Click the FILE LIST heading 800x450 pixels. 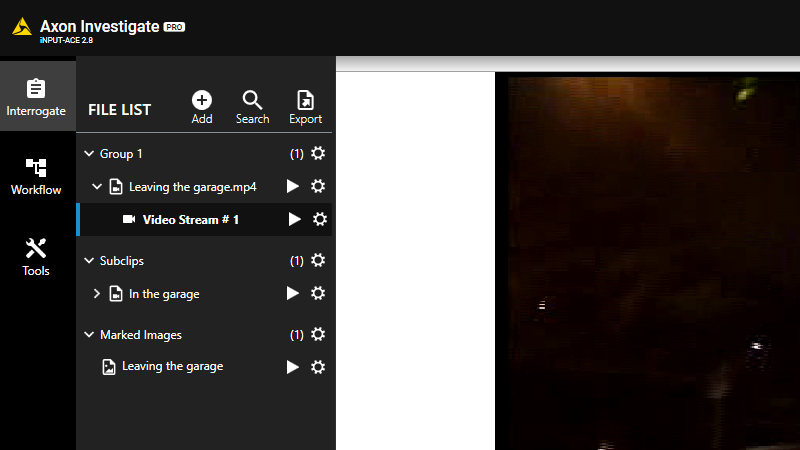[x=119, y=110]
